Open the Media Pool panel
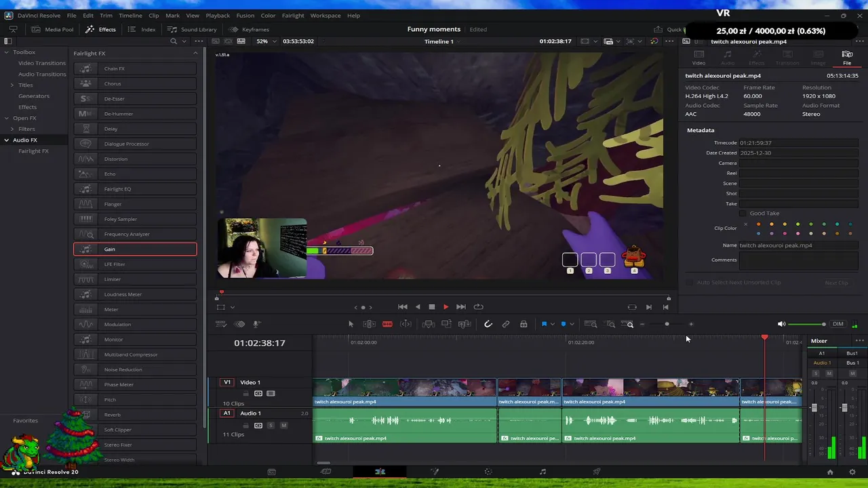 point(52,29)
